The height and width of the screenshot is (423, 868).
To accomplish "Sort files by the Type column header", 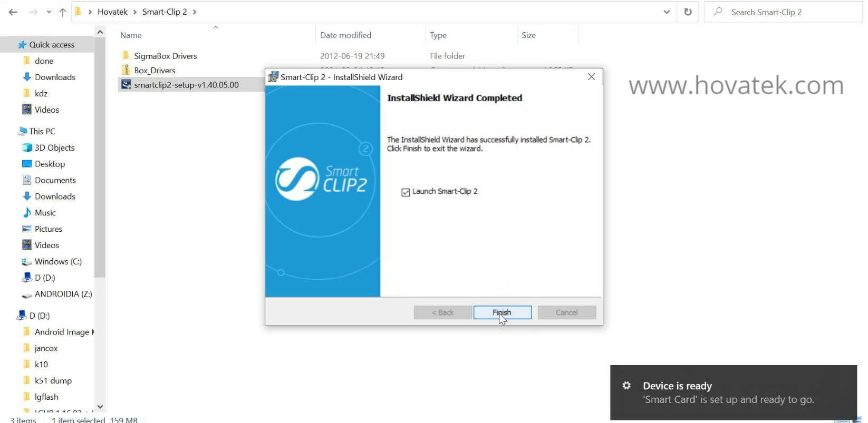I will 438,35.
